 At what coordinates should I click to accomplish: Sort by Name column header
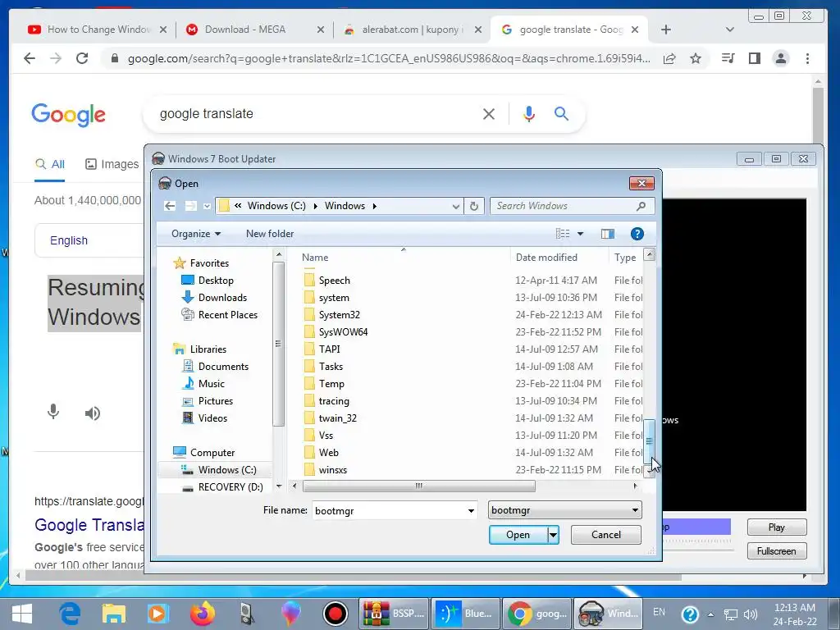pos(315,258)
